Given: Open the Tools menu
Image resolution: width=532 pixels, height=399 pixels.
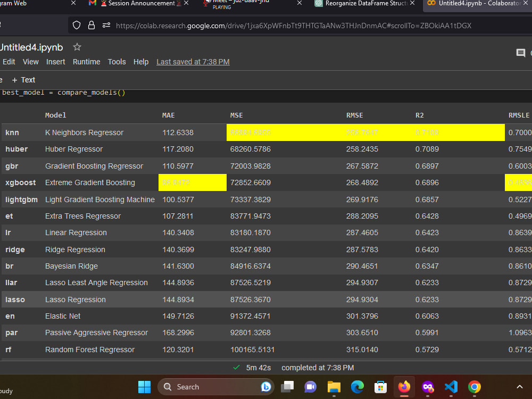Looking at the screenshot, I should pos(117,62).
